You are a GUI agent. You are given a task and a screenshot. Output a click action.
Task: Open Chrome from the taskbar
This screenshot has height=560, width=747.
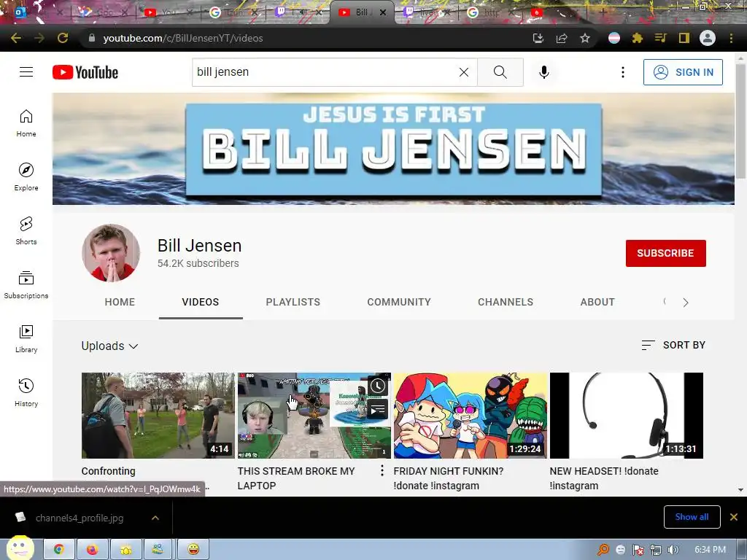(59, 549)
